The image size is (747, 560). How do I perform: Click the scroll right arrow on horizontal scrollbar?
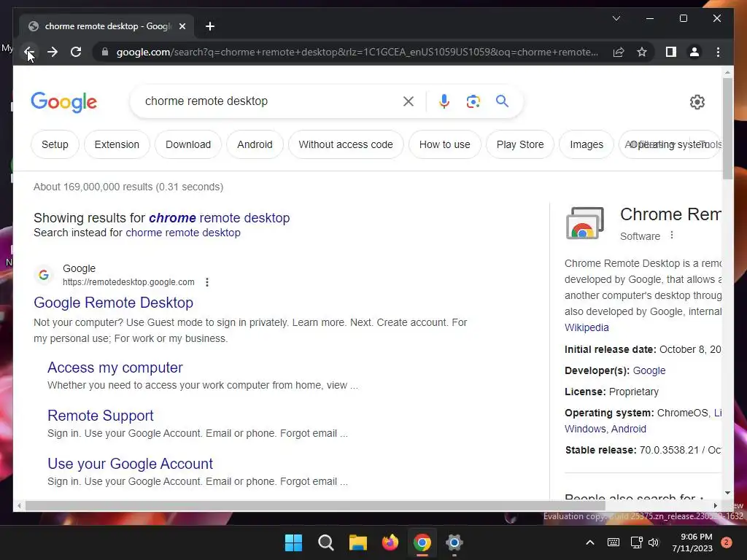[715, 505]
